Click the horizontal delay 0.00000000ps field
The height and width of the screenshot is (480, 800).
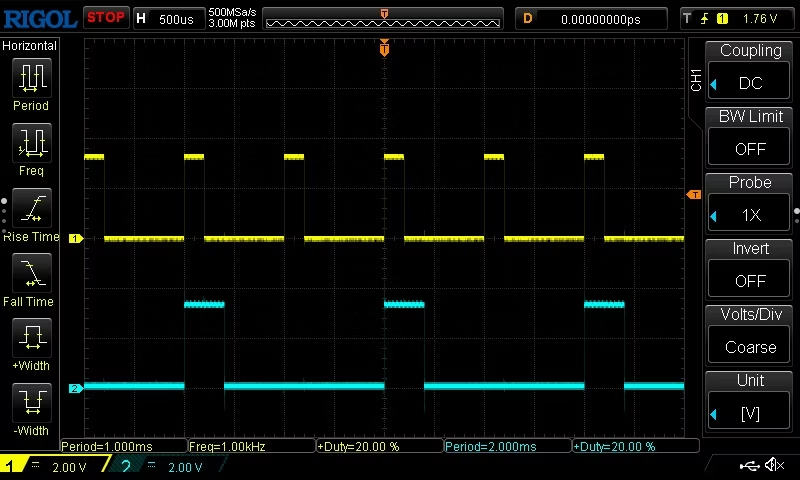point(601,19)
